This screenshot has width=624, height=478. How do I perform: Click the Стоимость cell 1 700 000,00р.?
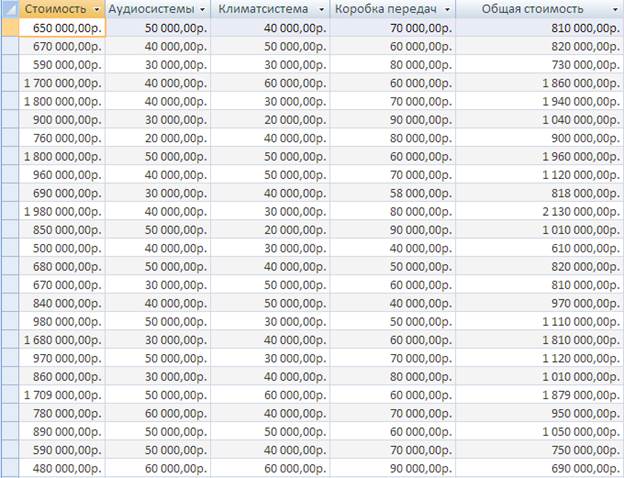click(x=62, y=83)
